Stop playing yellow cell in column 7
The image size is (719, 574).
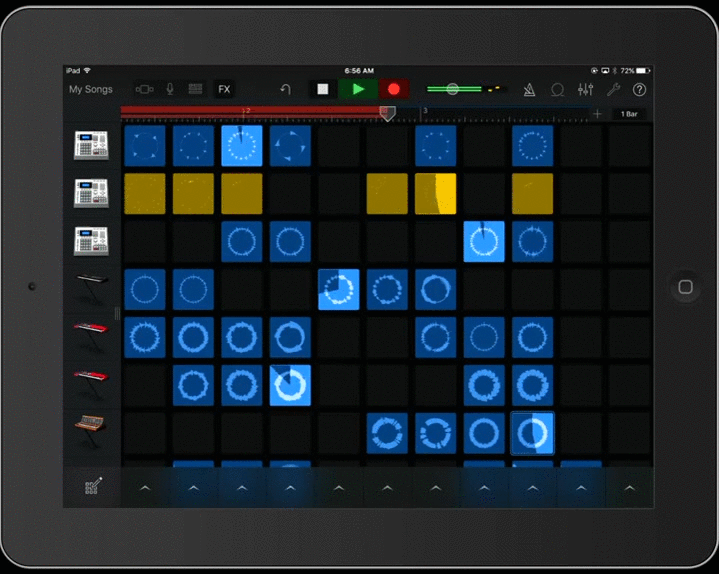coord(436,193)
